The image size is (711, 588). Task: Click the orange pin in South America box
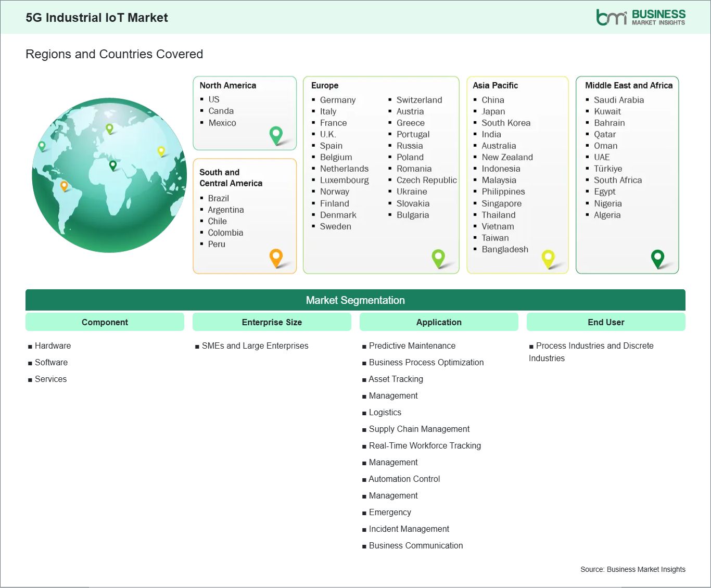coord(276,257)
